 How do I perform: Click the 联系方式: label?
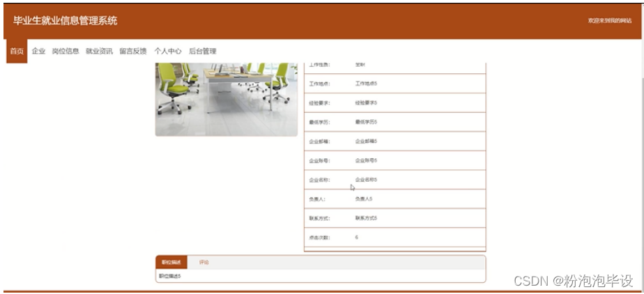pyautogui.click(x=319, y=218)
